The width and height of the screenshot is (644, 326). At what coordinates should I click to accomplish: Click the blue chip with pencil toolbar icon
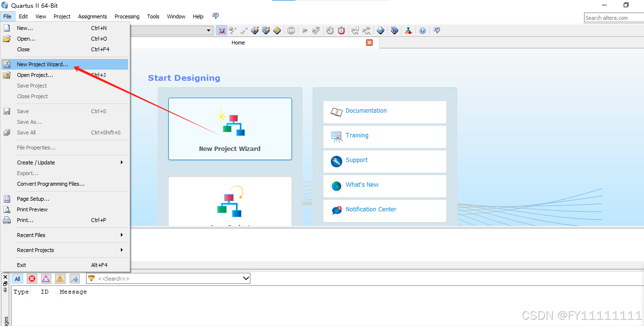tap(255, 30)
